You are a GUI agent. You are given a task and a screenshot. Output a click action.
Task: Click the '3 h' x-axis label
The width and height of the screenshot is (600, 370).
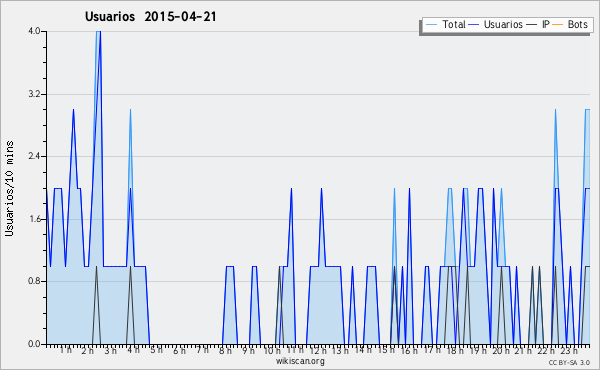pyautogui.click(x=111, y=350)
